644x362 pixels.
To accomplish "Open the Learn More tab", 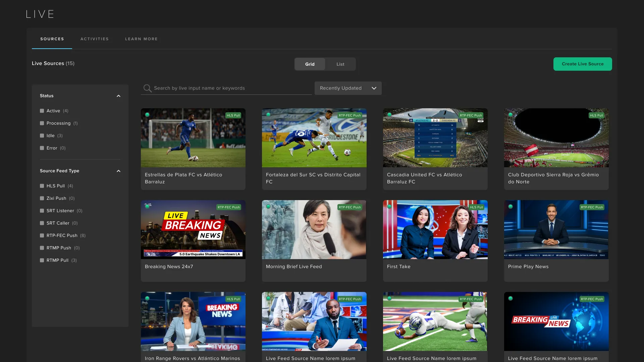I will point(141,39).
